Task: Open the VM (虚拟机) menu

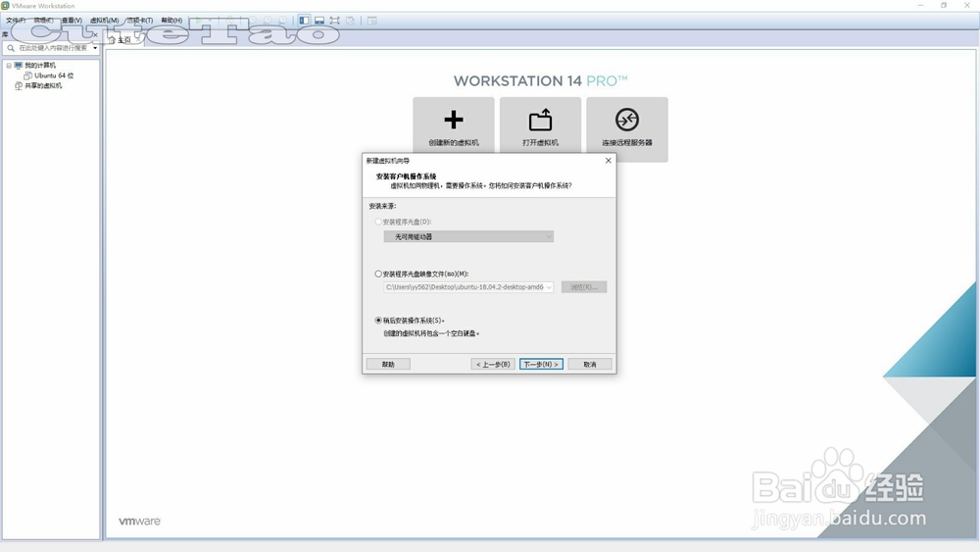Action: (105, 20)
